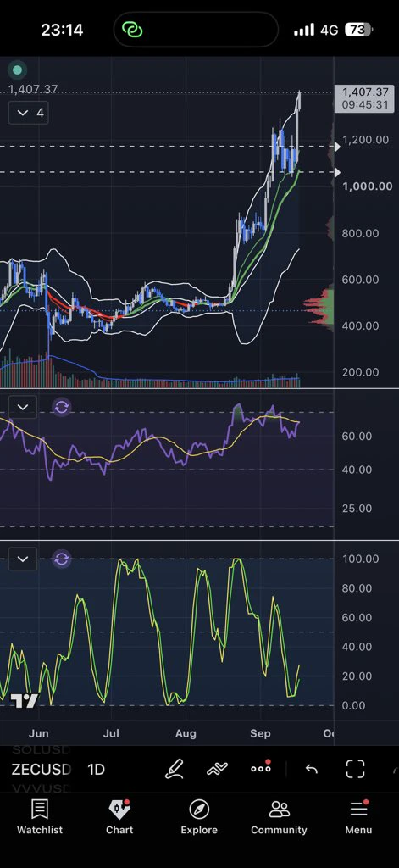Viewport: 399px width, 868px height.
Task: Tap the stochastic 60.00 scale label
Action: click(357, 618)
